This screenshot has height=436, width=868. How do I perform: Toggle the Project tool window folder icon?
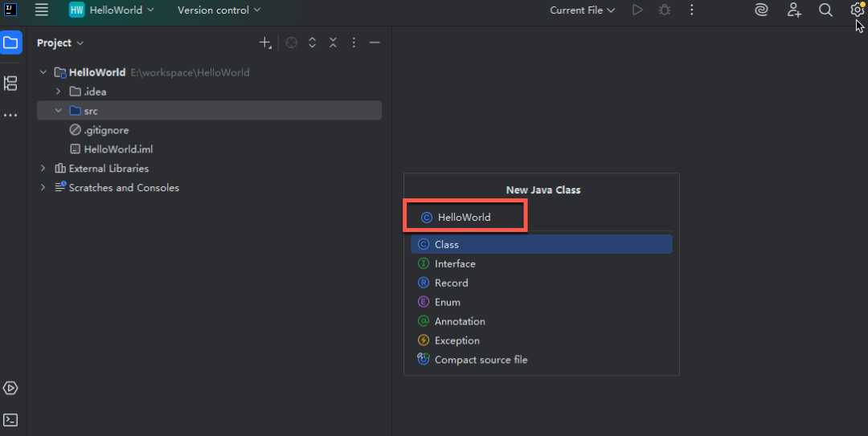10,43
